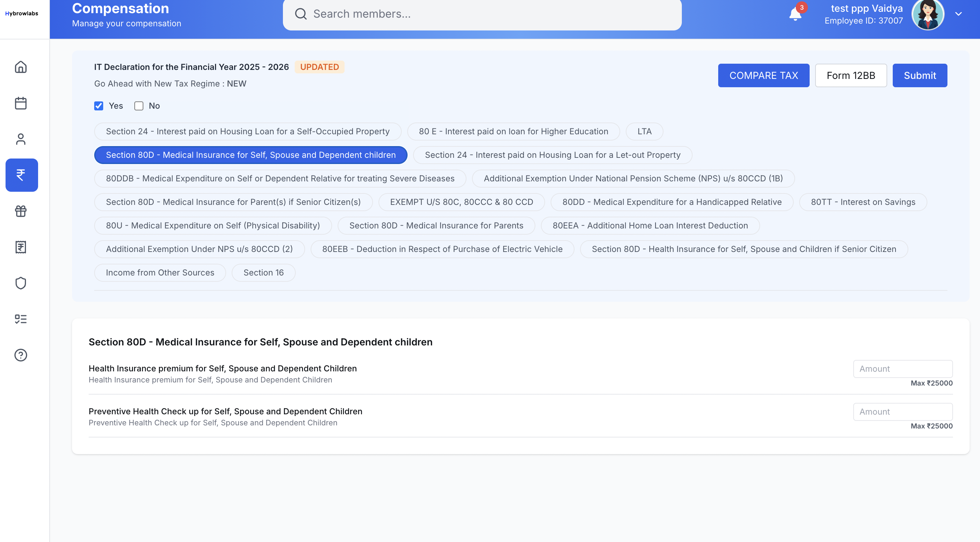Open the Shield insurance icon in sidebar
This screenshot has width=980, height=542.
coord(21,283)
